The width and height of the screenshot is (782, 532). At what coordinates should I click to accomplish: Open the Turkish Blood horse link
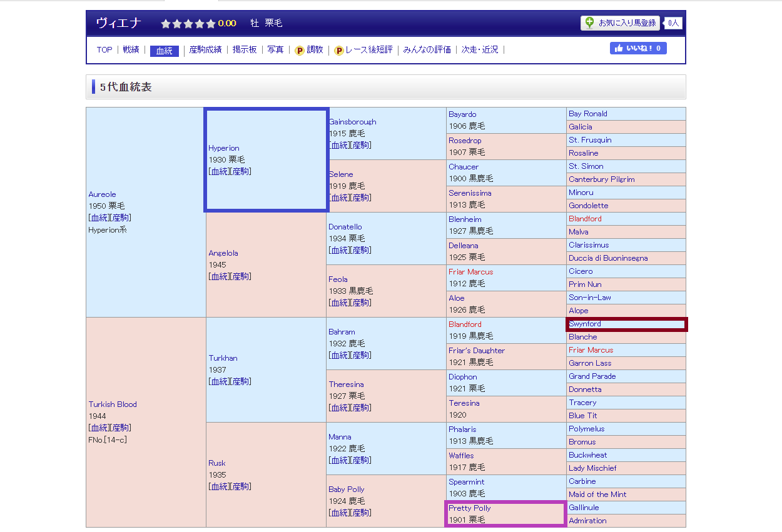pos(113,404)
